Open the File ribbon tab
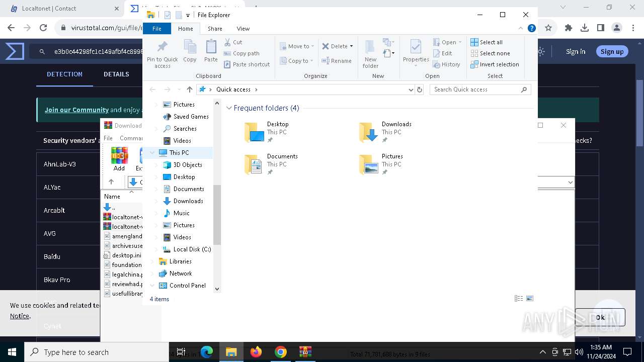 pos(157,29)
